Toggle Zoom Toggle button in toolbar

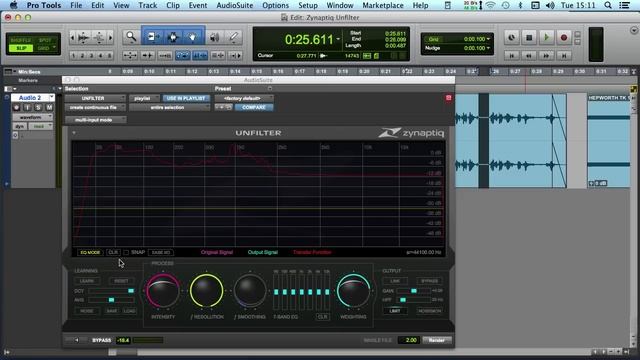[x=130, y=56]
